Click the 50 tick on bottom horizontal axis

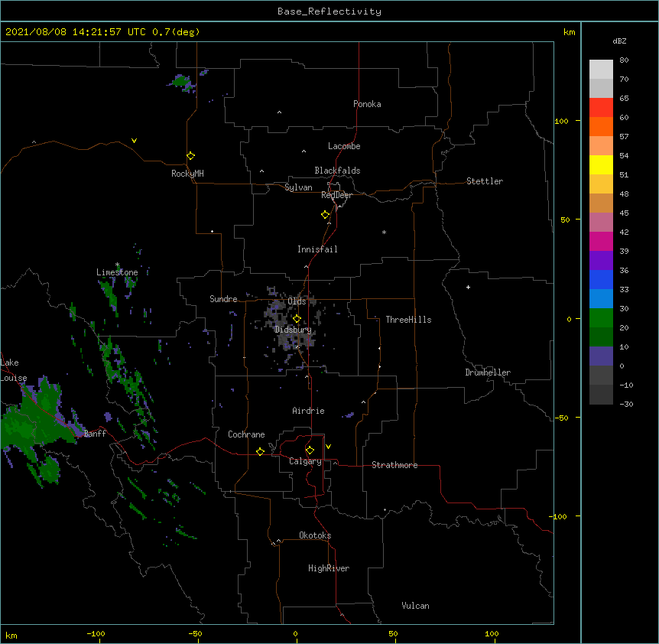coord(393,633)
